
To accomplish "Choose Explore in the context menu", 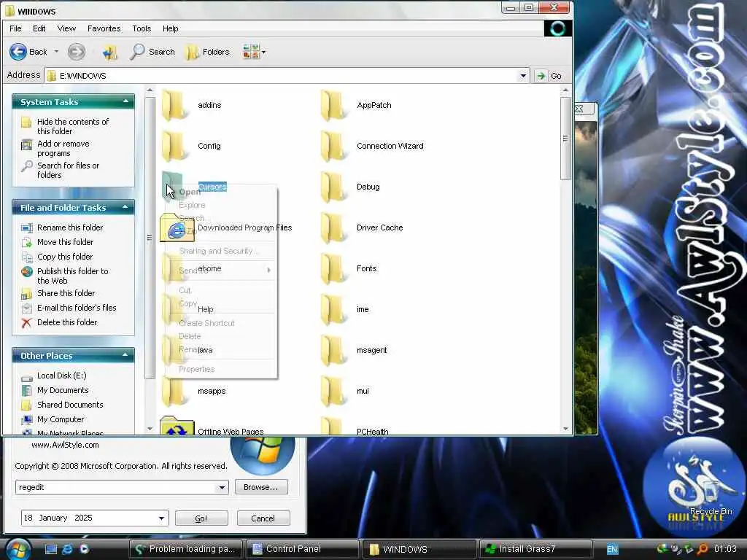I will 220,205.
